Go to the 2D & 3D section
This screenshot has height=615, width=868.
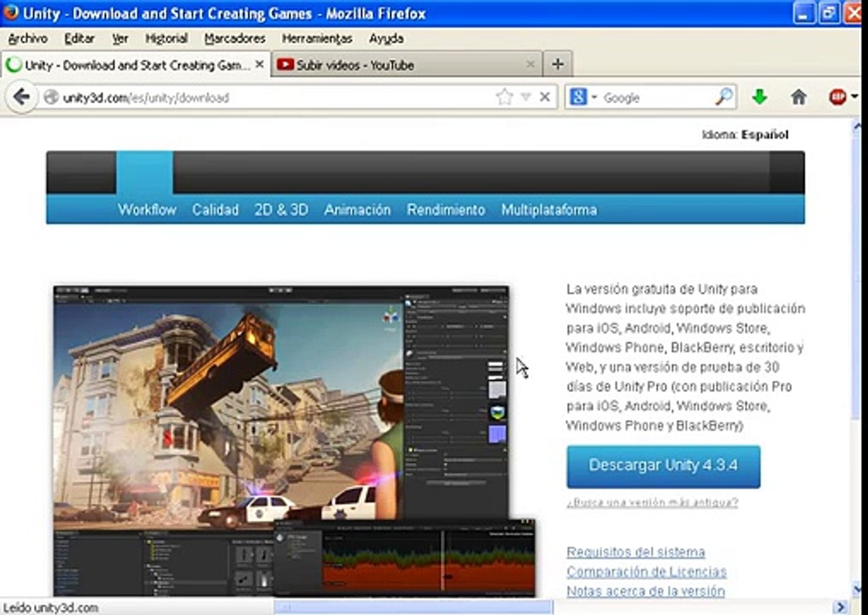coord(281,210)
